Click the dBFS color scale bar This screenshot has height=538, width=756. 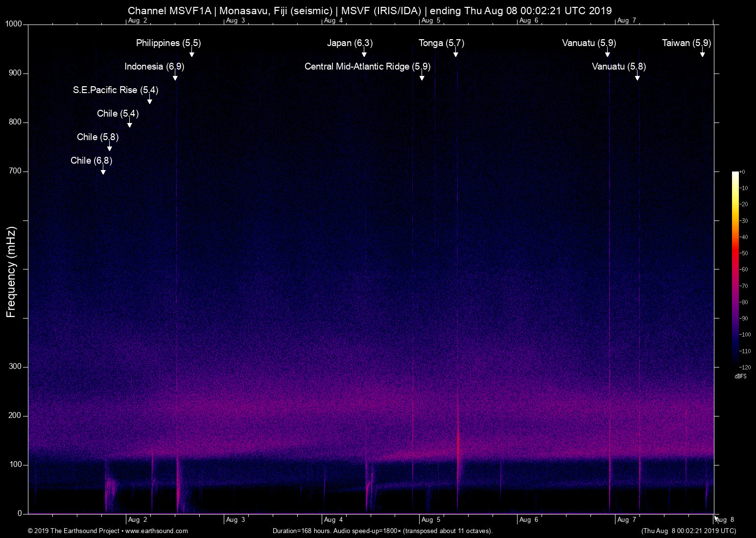(x=735, y=269)
